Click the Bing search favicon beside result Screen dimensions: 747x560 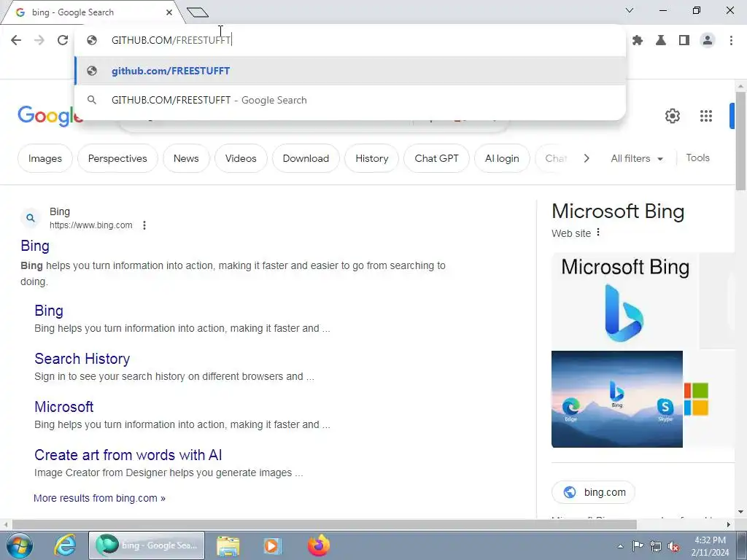click(x=31, y=218)
